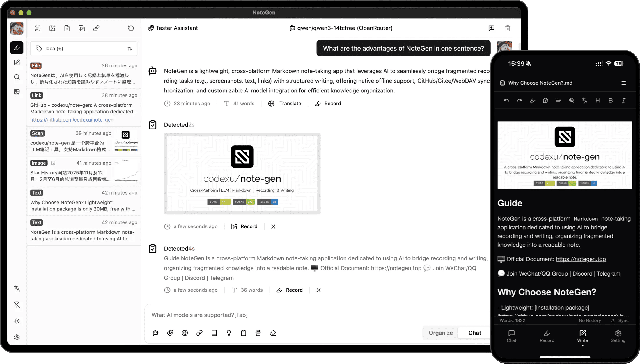Viewport: 640px width, 364px height.
Task: Click the refresh icon in records toolbar
Action: 131,28
